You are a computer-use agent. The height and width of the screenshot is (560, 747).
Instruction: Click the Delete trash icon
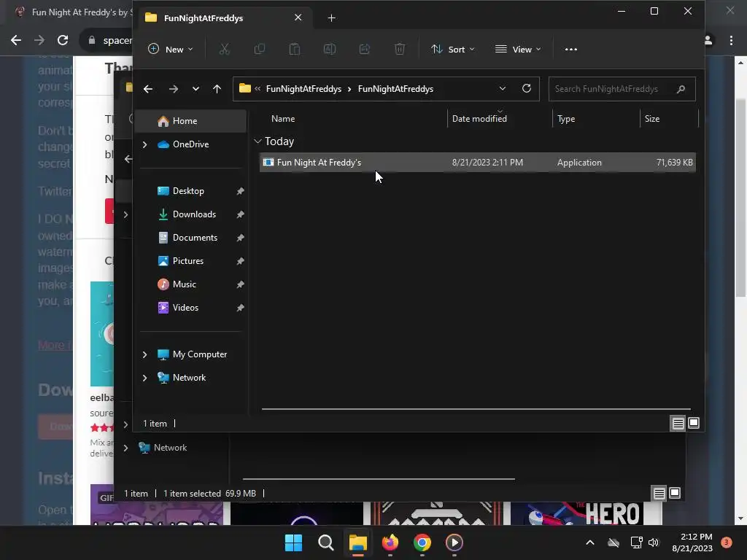pos(400,49)
